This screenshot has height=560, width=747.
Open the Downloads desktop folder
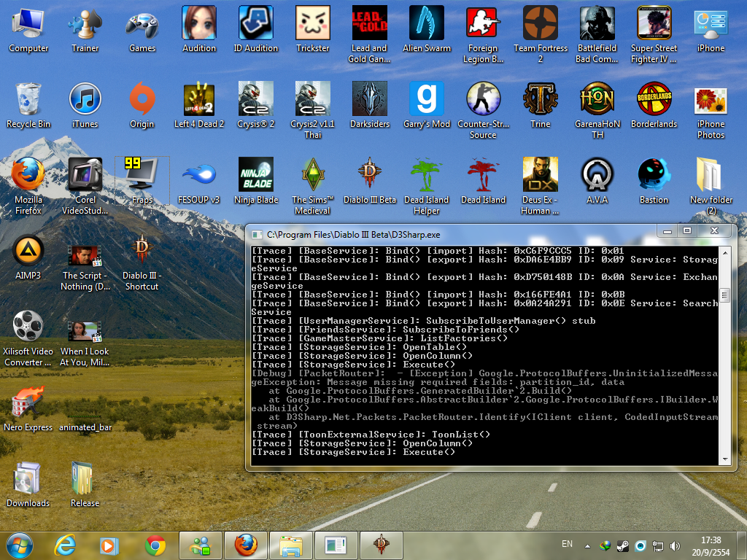[28, 484]
